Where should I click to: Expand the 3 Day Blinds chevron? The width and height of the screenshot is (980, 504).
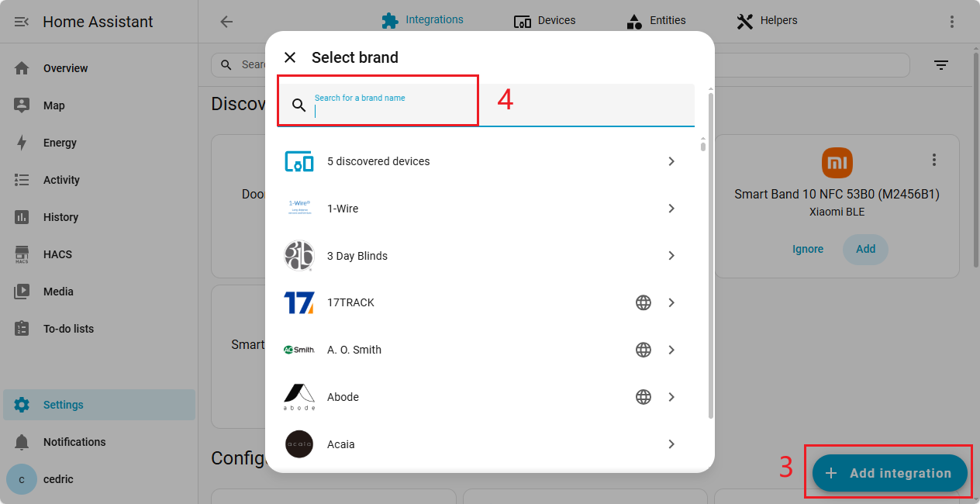click(671, 256)
